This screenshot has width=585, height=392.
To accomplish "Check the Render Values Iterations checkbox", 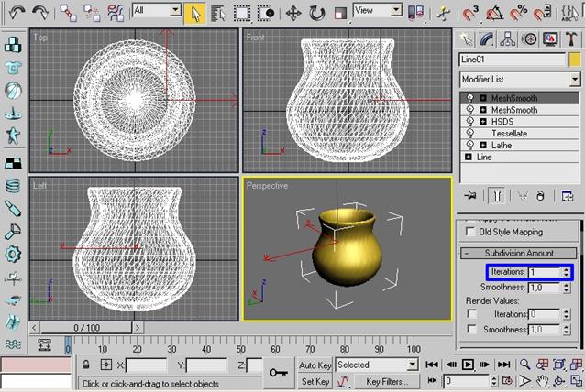I will point(472,314).
